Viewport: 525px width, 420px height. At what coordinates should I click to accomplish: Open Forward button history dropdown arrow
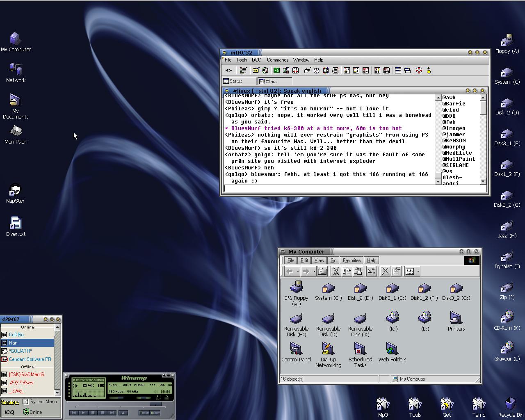coord(314,271)
